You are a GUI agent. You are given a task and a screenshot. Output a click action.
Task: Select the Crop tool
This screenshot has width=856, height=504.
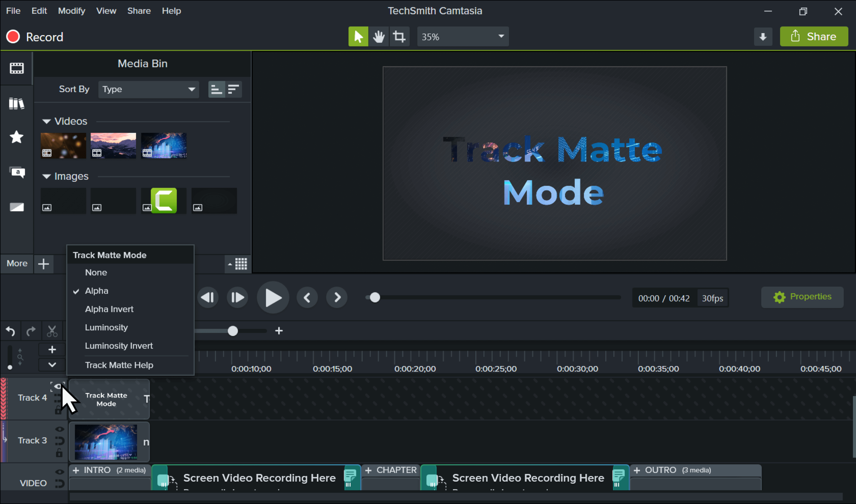click(398, 37)
